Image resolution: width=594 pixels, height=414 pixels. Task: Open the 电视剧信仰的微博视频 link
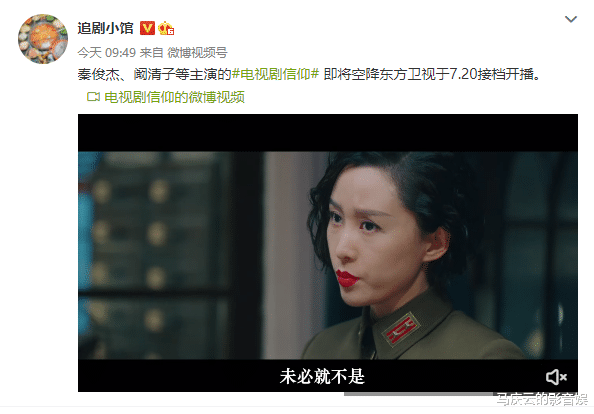point(174,97)
